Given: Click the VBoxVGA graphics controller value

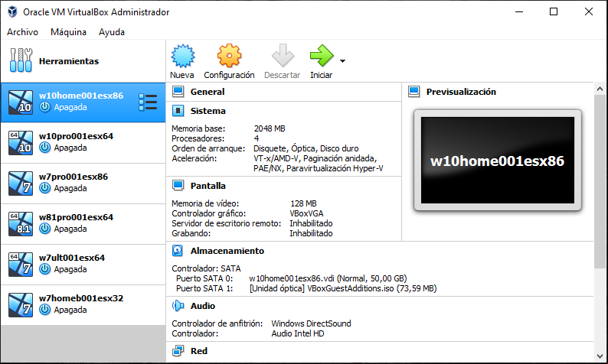Looking at the screenshot, I should (x=306, y=214).
